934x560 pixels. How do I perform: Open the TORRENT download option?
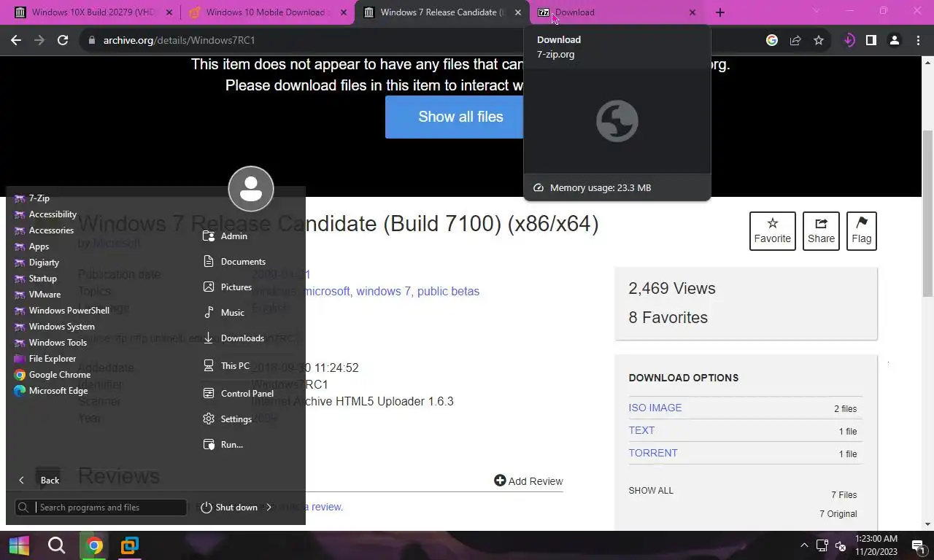point(653,454)
